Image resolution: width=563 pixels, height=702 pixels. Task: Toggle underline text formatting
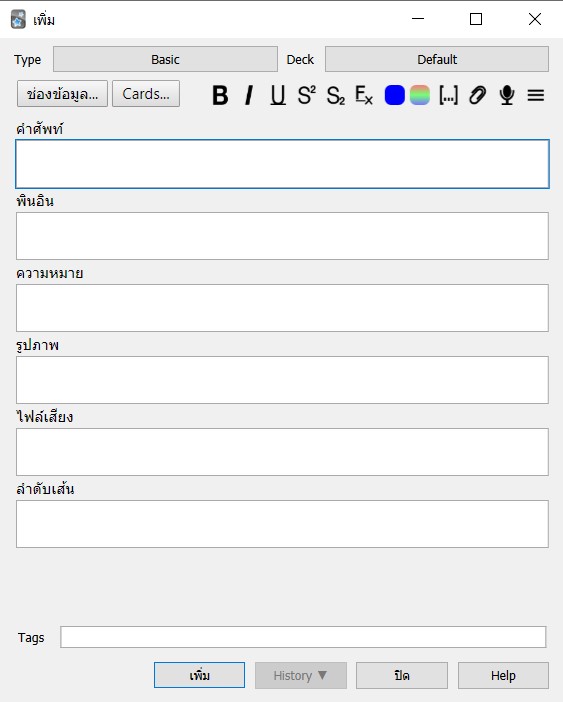[277, 95]
